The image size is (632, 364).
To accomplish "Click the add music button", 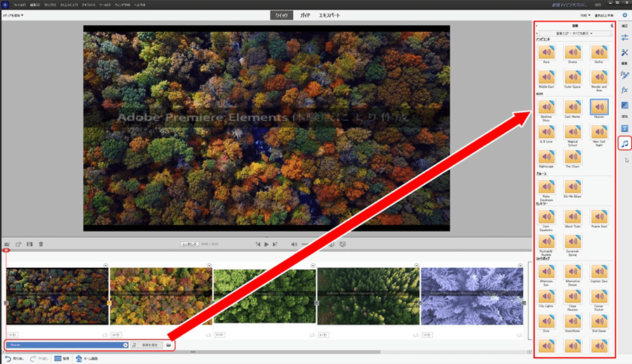I will (147, 345).
